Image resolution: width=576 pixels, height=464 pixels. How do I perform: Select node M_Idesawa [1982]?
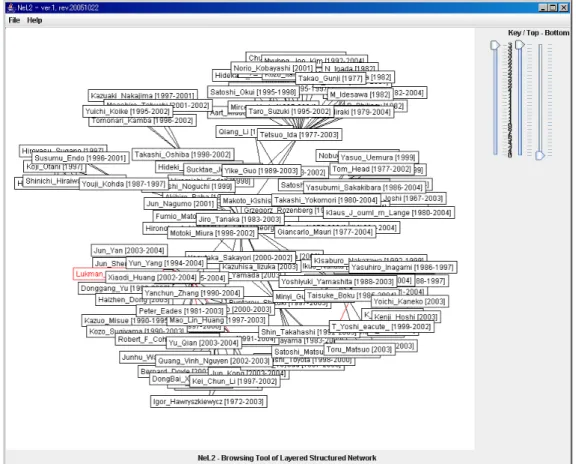[360, 94]
